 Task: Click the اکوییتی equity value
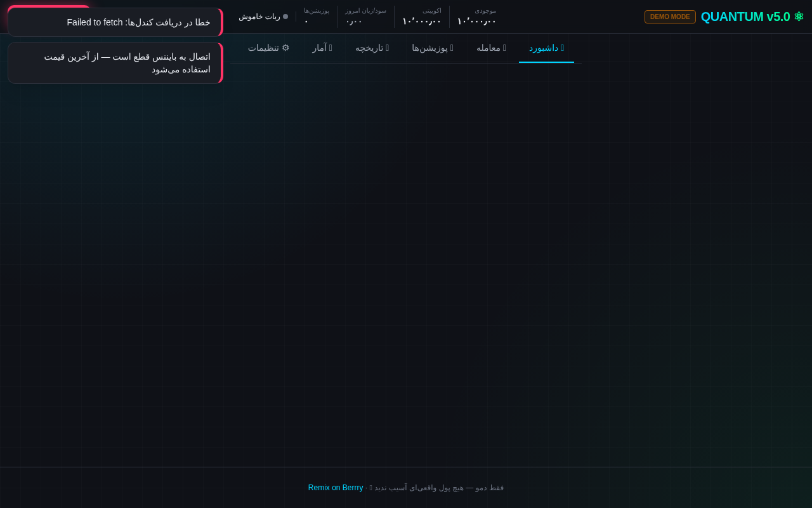point(422,21)
